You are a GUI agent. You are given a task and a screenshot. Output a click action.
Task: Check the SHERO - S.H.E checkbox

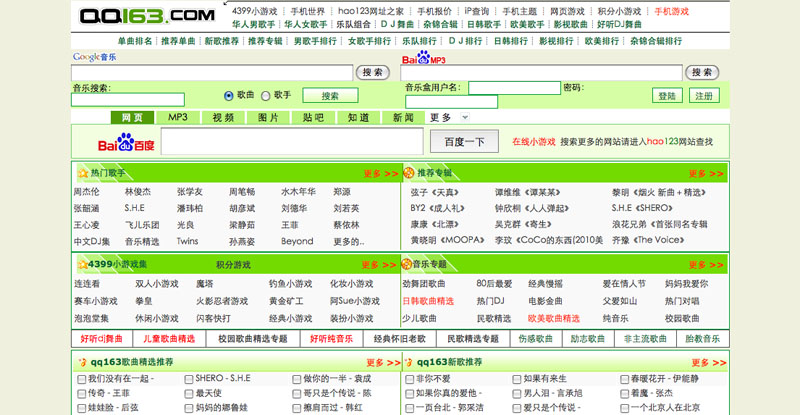[x=189, y=379]
